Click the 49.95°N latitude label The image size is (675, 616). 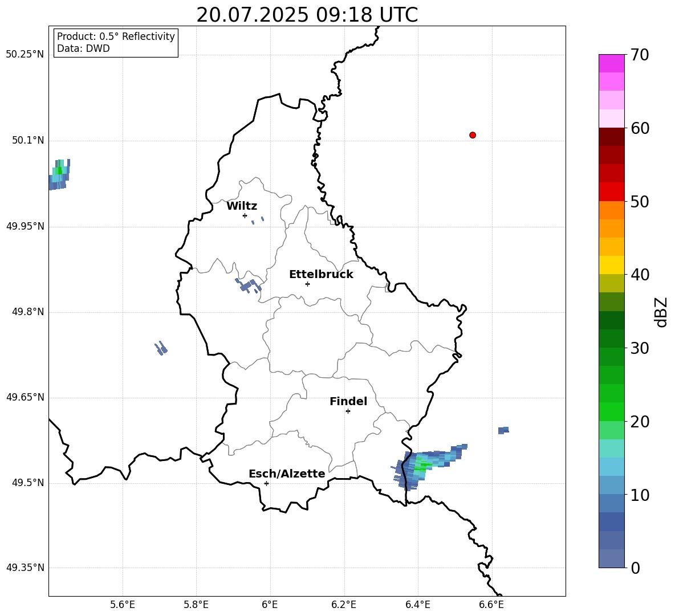pyautogui.click(x=25, y=226)
